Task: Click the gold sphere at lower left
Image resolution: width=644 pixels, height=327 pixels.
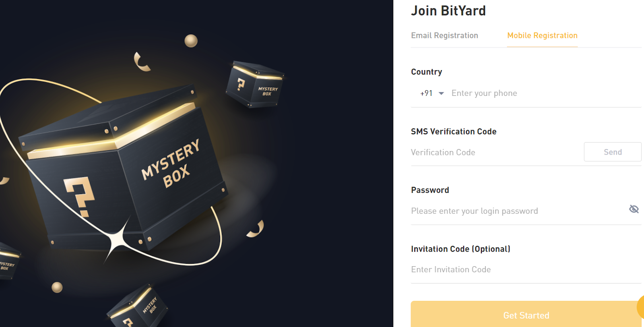Action: (57, 287)
